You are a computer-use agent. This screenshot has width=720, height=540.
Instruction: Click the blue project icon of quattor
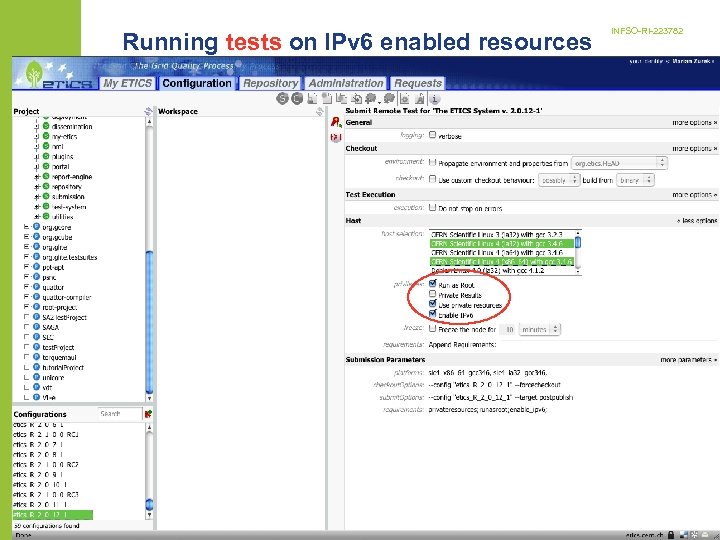[36, 287]
